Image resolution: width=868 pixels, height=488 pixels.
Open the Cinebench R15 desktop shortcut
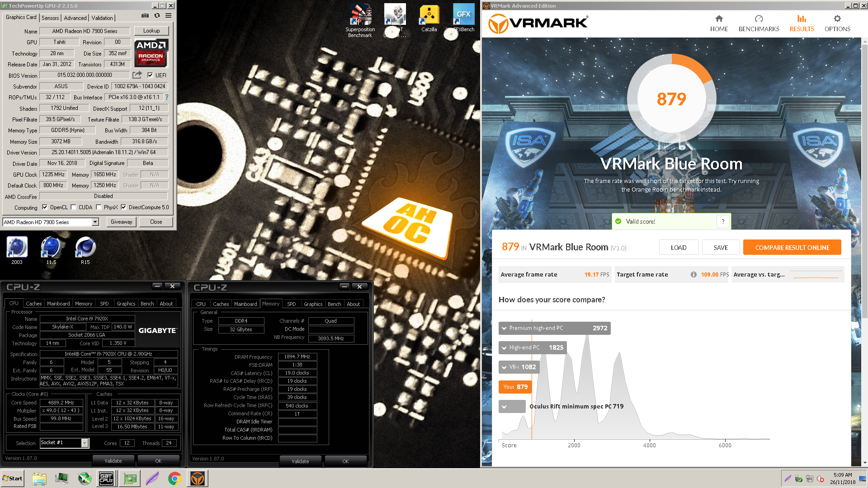click(x=85, y=250)
